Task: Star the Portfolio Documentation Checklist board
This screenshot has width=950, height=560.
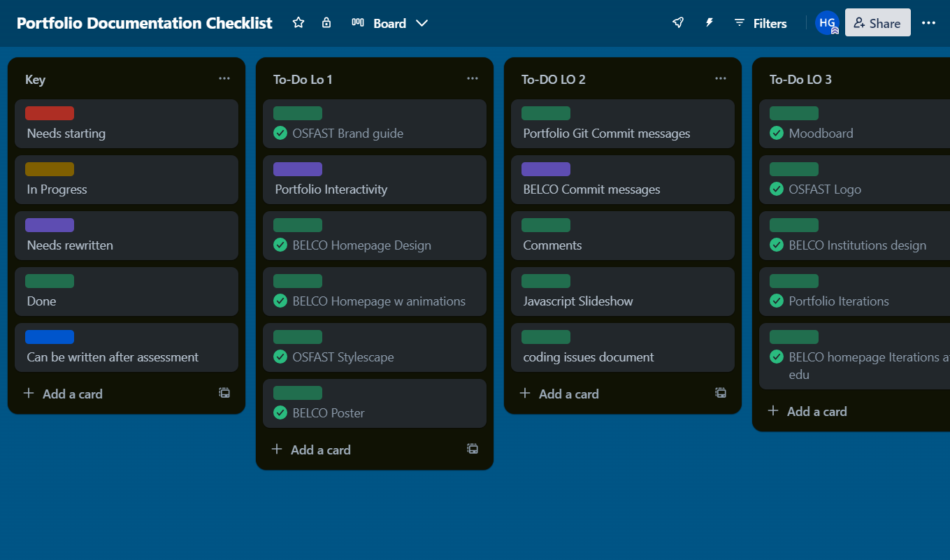Action: pyautogui.click(x=298, y=22)
